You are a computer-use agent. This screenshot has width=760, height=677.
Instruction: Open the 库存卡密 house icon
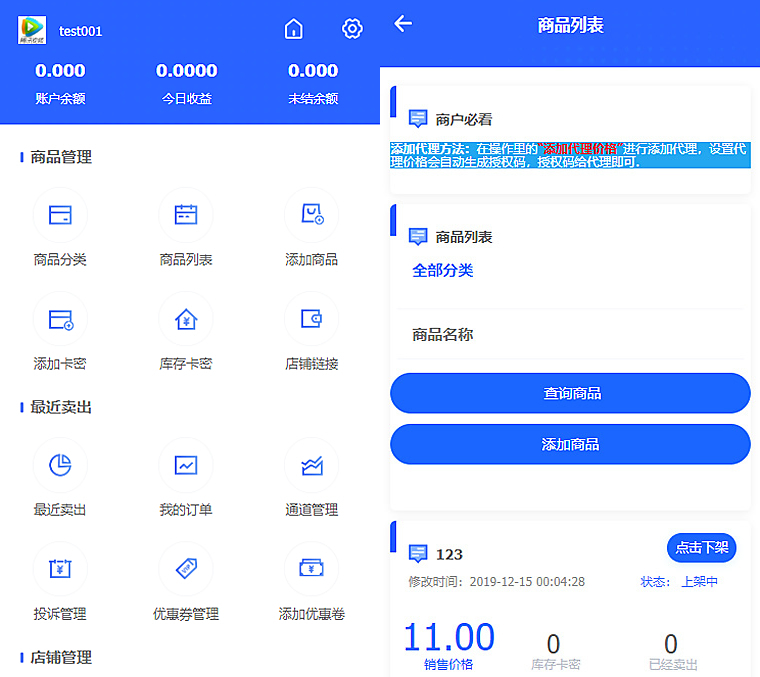(x=186, y=319)
